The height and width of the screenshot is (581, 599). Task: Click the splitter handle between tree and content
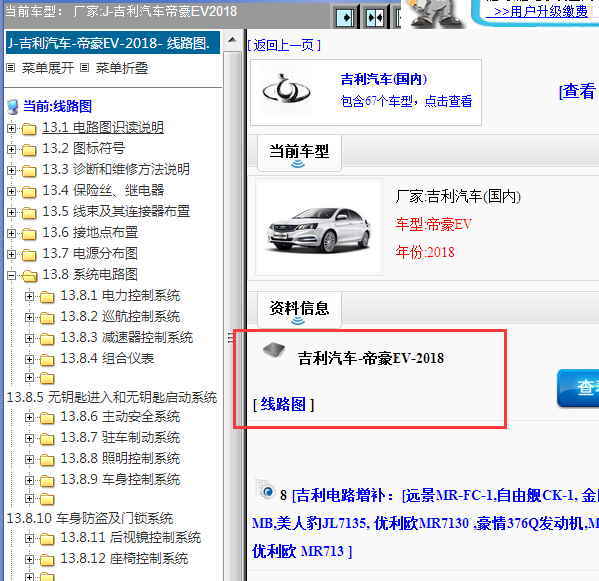click(x=231, y=338)
